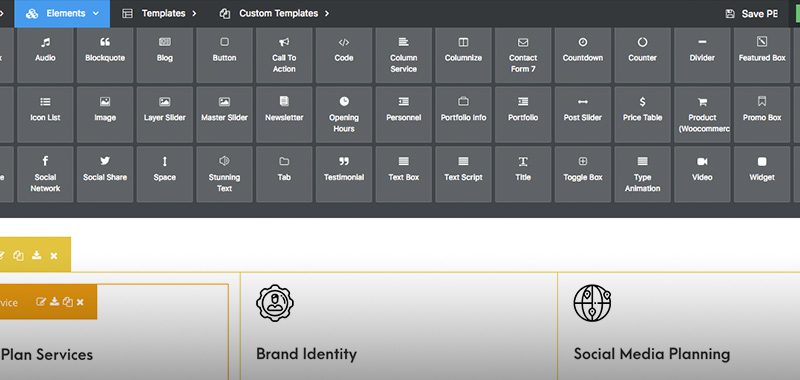Select the Audio element tile
This screenshot has height=380, width=800.
(45, 55)
